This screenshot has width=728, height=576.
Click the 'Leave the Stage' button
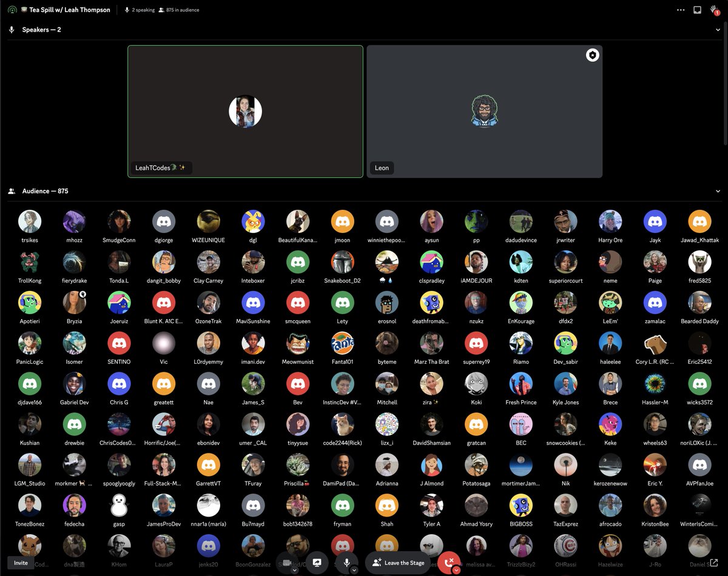coord(398,563)
